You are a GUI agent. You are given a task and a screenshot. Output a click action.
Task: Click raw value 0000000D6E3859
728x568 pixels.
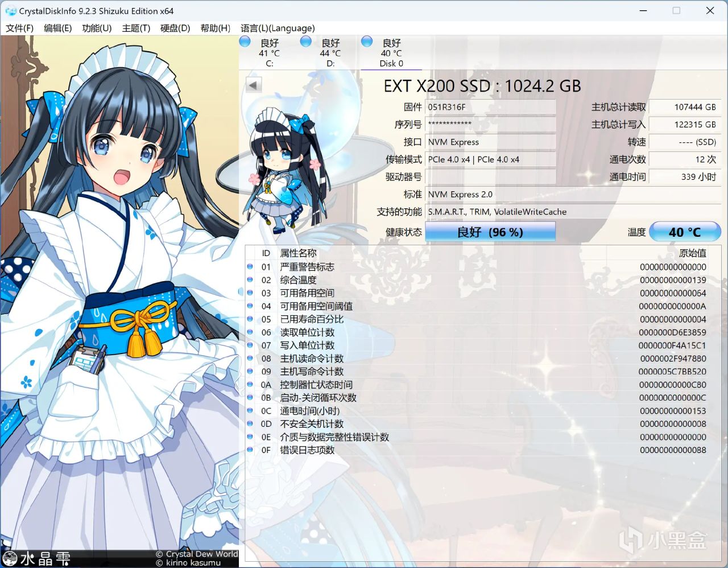672,332
